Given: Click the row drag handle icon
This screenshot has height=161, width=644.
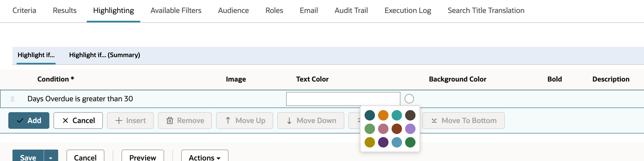Looking at the screenshot, I should click(12, 99).
